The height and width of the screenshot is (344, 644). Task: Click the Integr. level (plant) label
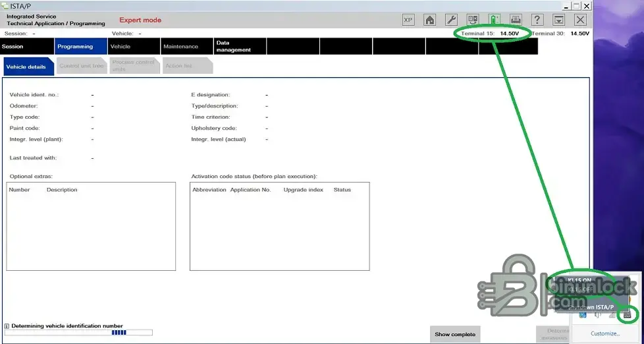click(x=36, y=139)
